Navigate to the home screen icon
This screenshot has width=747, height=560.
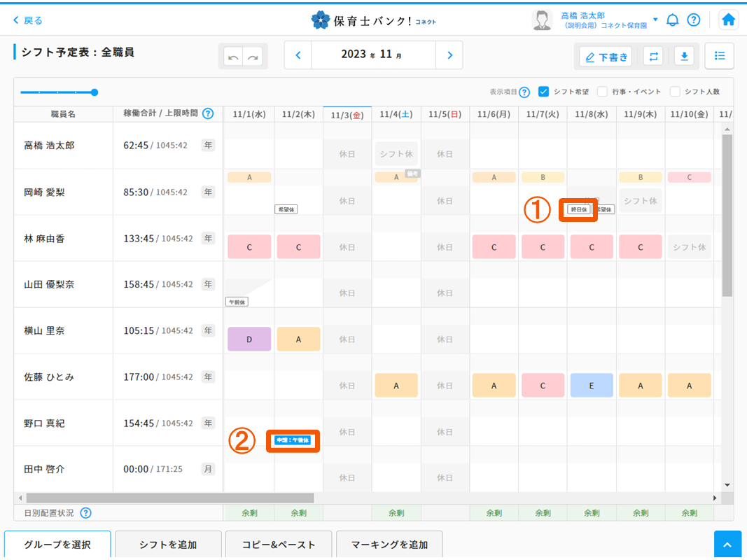pos(728,20)
